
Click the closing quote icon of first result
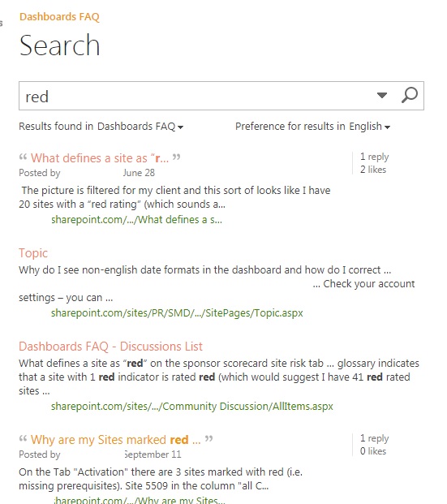click(x=176, y=157)
